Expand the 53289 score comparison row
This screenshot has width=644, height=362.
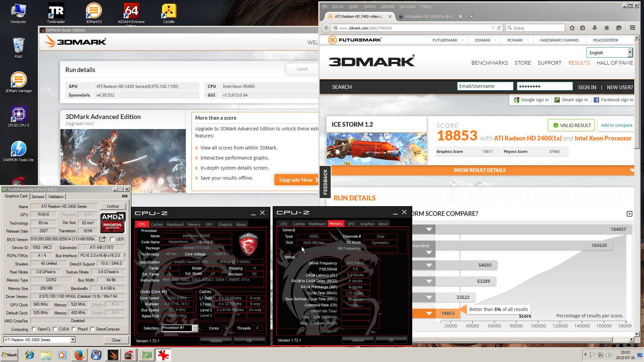coord(429,281)
